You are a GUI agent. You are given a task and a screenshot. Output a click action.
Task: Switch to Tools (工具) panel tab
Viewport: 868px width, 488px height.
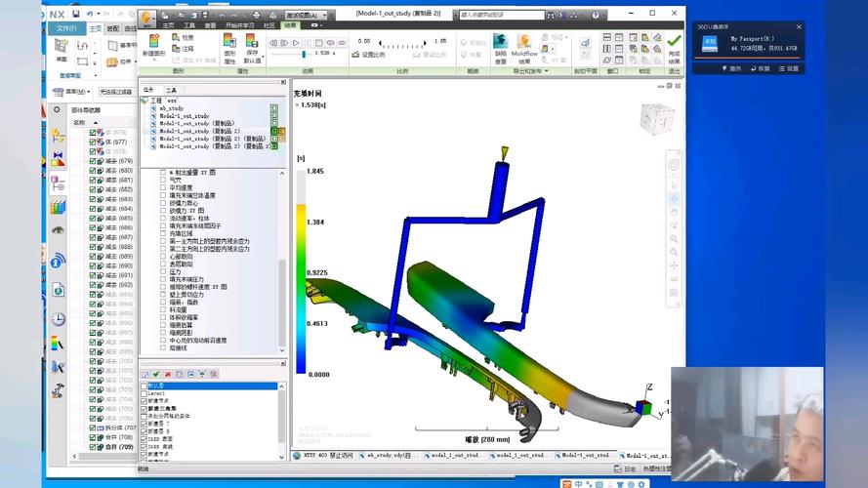(172, 90)
